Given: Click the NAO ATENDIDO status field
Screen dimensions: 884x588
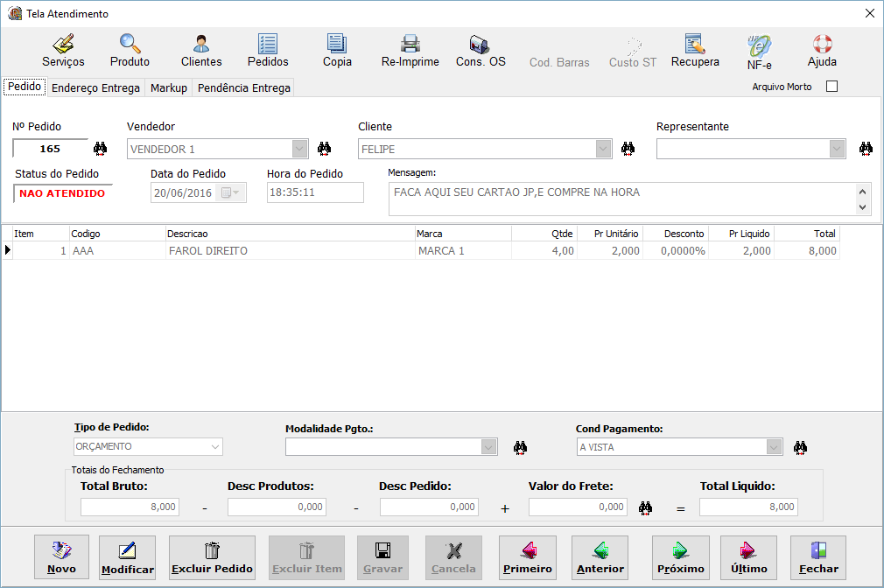Looking at the screenshot, I should 62,193.
